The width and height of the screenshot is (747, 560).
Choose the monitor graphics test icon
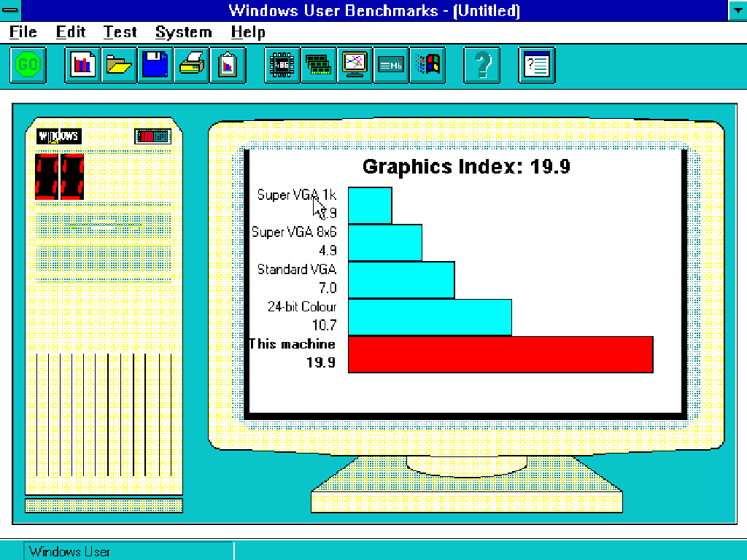tap(355, 65)
